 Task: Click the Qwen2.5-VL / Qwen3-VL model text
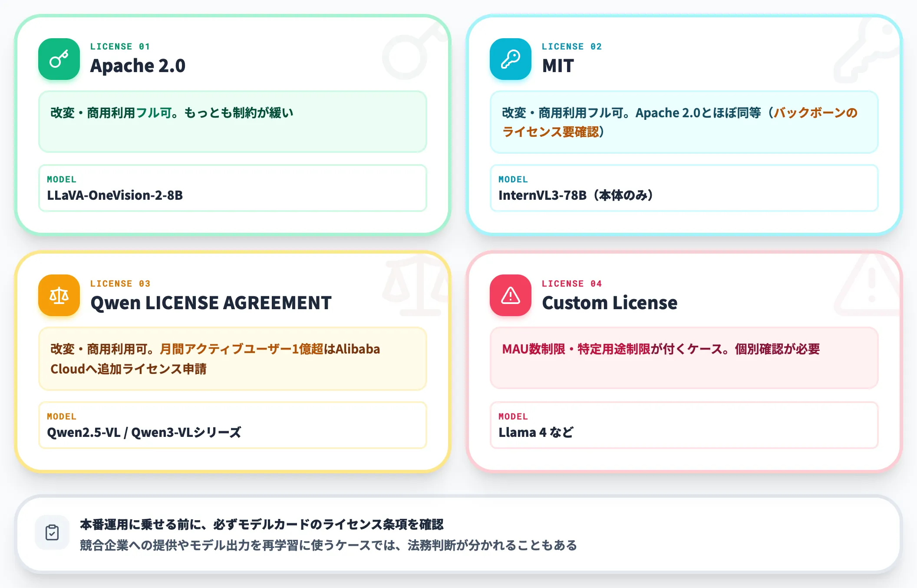144,432
